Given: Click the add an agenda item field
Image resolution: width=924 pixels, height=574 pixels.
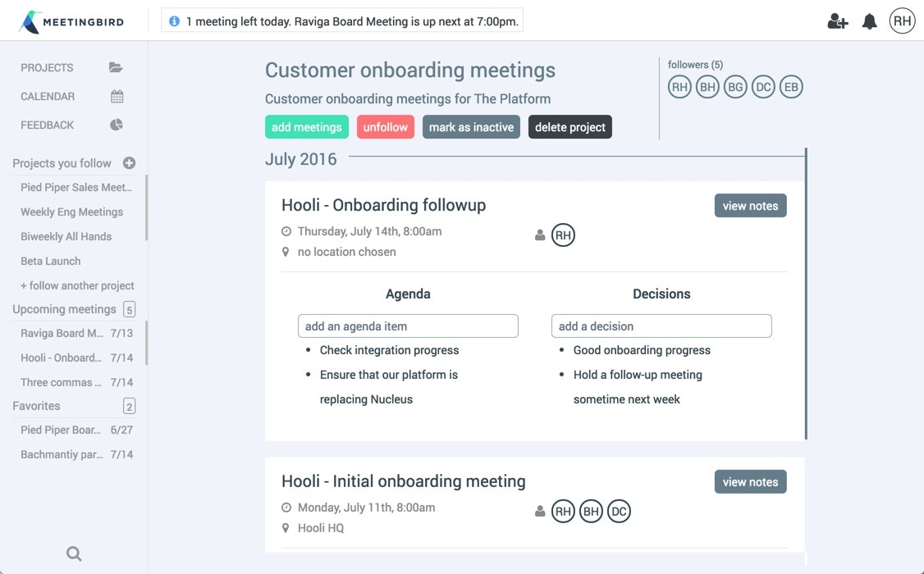Looking at the screenshot, I should (x=408, y=326).
